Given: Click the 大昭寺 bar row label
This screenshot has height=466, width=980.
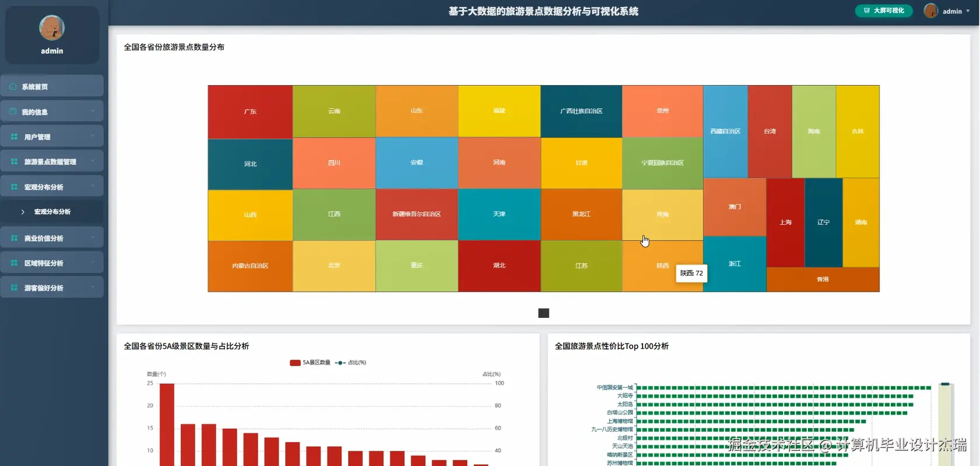Looking at the screenshot, I should (625, 395).
